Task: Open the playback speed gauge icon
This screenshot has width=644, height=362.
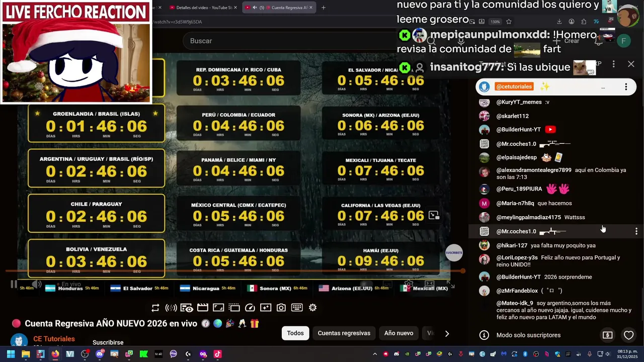Action: (x=250, y=308)
